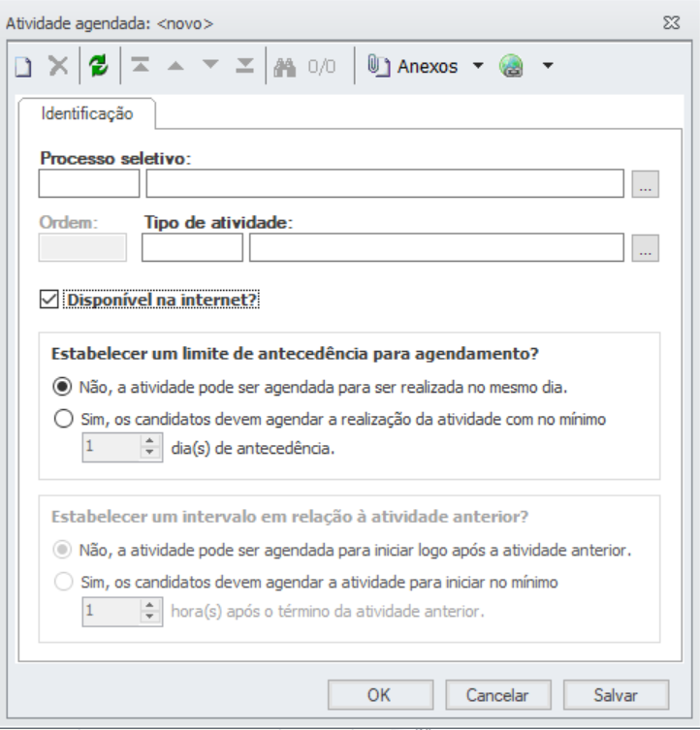The image size is (700, 730).
Task: Go to previous record up arrow
Action: tap(175, 66)
